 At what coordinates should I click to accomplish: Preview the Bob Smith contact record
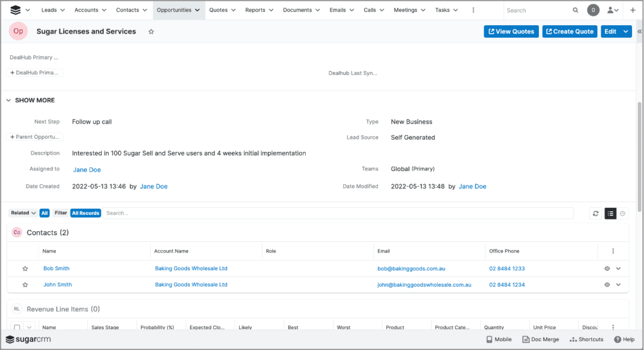pos(607,269)
